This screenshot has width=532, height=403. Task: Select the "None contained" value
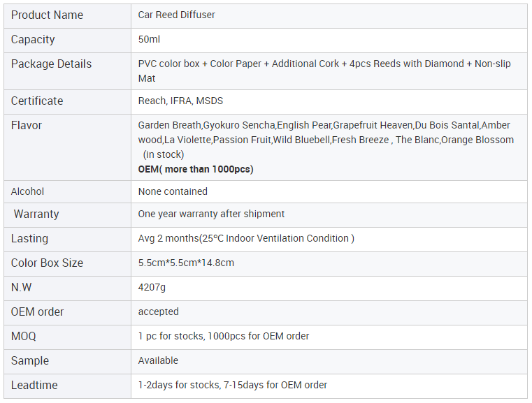173,191
